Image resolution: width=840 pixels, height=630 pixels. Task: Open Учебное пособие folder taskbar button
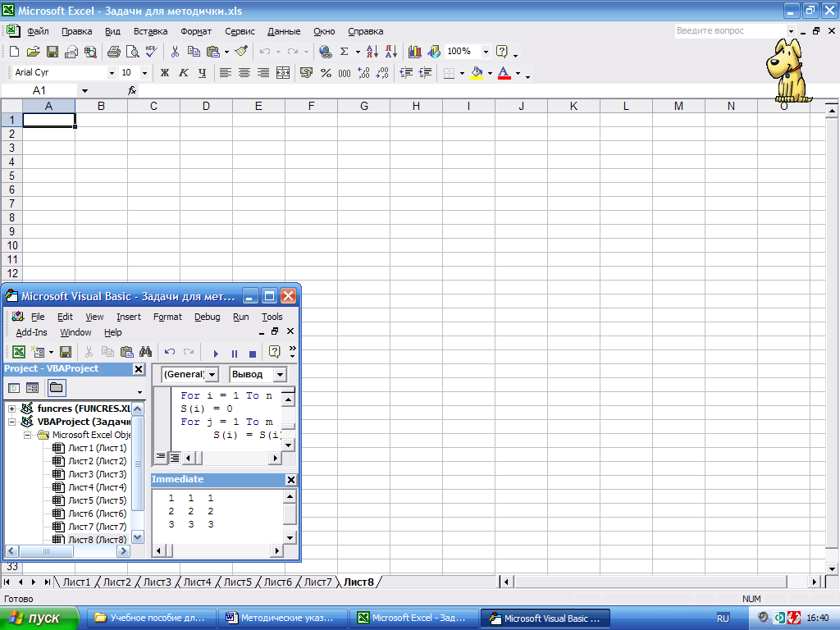point(152,619)
